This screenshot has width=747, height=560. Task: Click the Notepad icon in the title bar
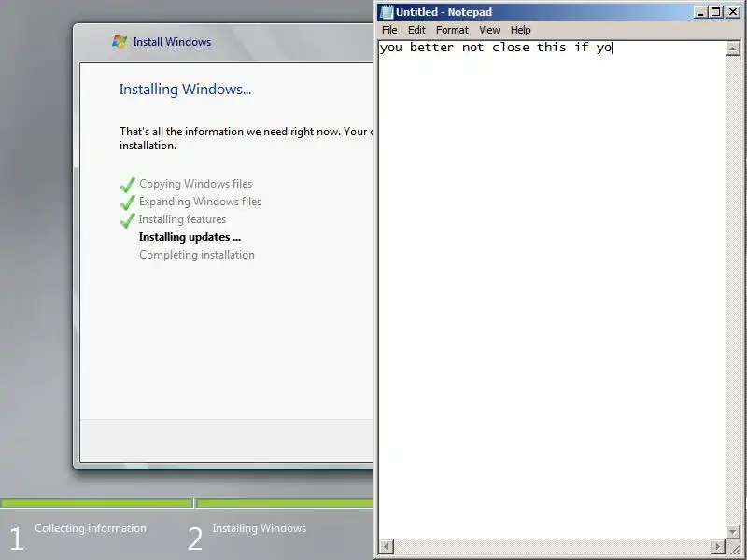click(387, 12)
